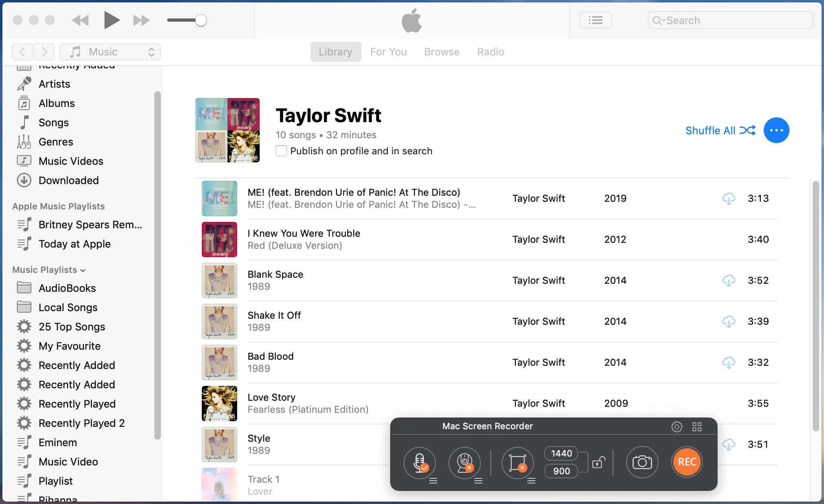824x504 pixels.
Task: Open the For You section
Action: click(x=388, y=51)
